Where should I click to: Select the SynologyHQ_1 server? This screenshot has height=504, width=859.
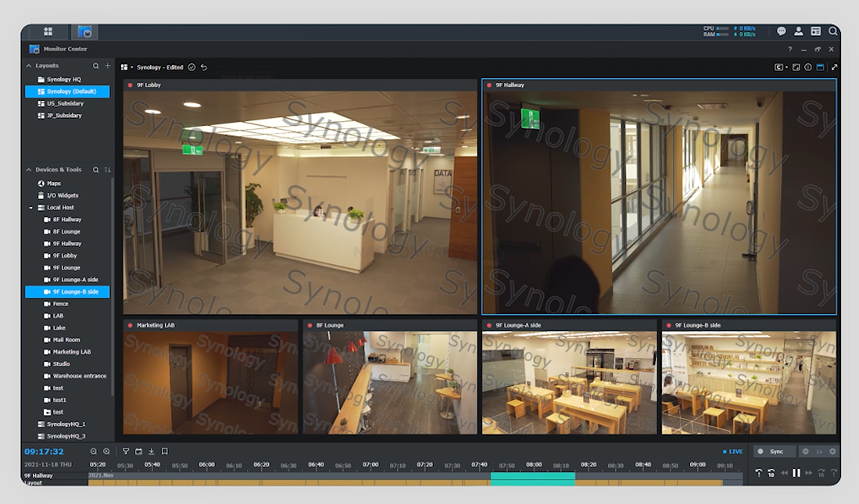(67, 424)
